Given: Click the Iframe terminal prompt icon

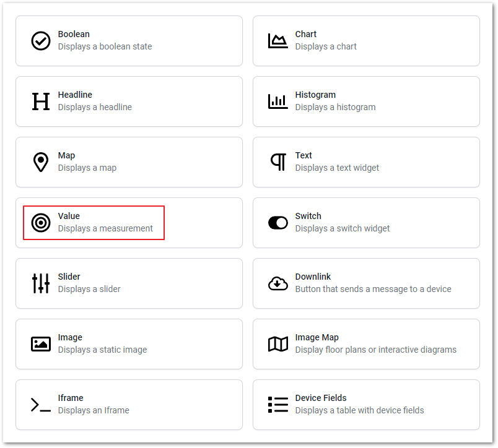Looking at the screenshot, I should 41,405.
